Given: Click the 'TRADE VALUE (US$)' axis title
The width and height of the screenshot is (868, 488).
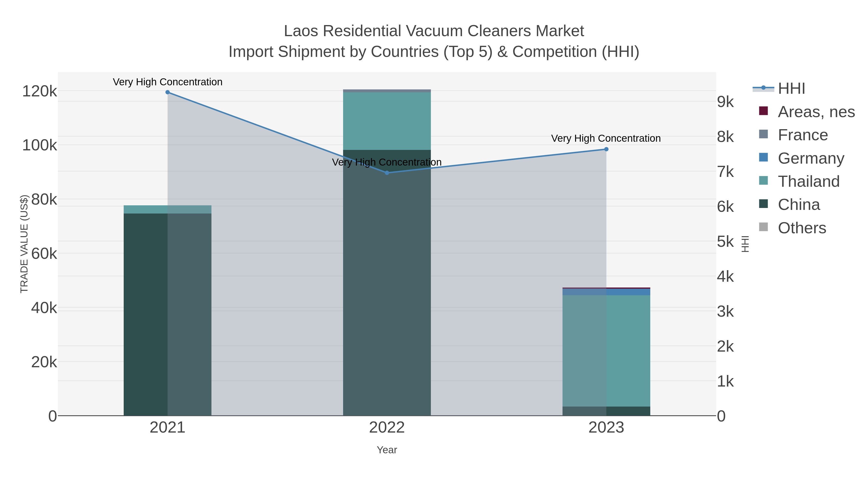Looking at the screenshot, I should pos(24,244).
